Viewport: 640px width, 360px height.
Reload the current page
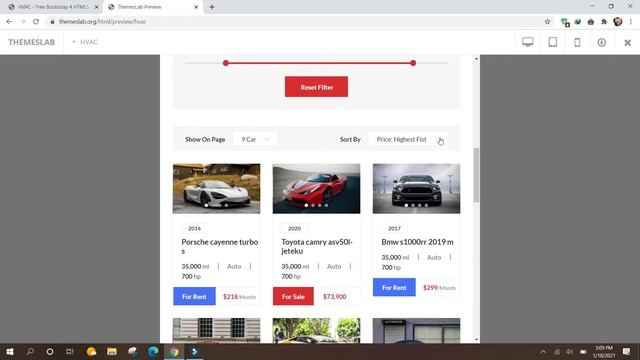[36, 22]
